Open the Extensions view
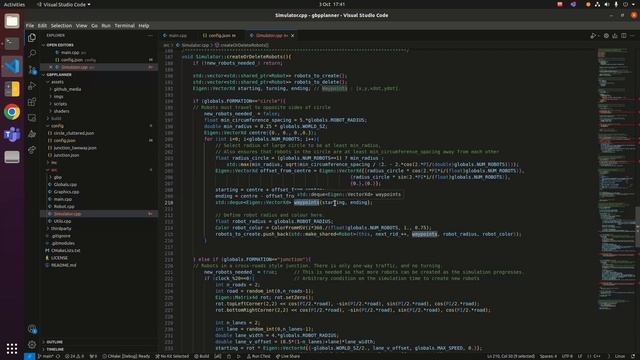 pyautogui.click(x=32, y=102)
